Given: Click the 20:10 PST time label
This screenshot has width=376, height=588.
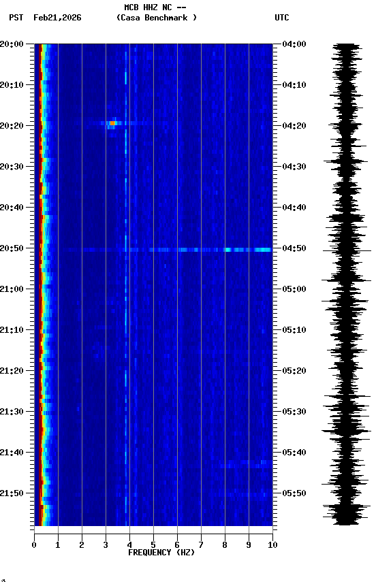Looking at the screenshot, I should tap(12, 85).
